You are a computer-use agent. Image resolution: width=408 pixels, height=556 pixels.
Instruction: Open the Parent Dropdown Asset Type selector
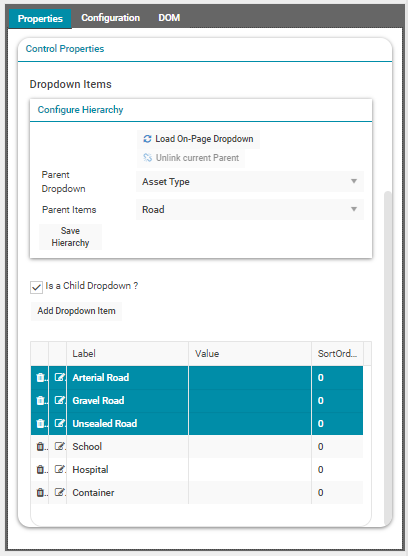250,182
